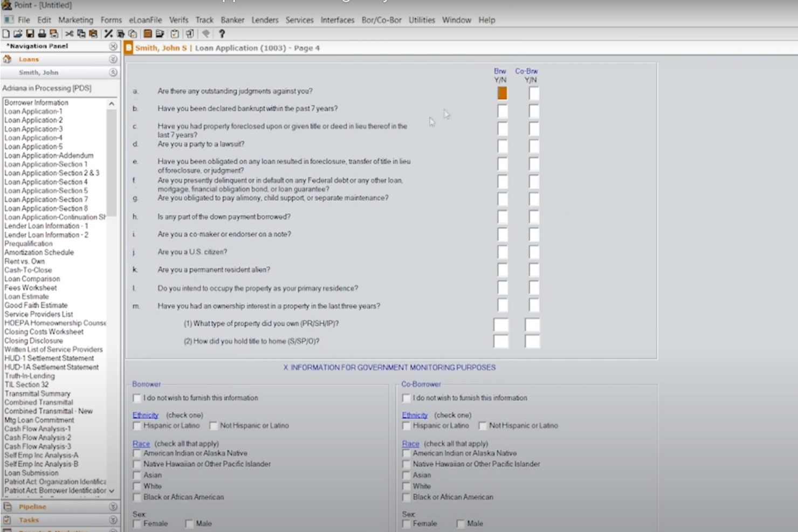The width and height of the screenshot is (798, 532).
Task: Click the Print toolbar icon
Action: [x=42, y=34]
